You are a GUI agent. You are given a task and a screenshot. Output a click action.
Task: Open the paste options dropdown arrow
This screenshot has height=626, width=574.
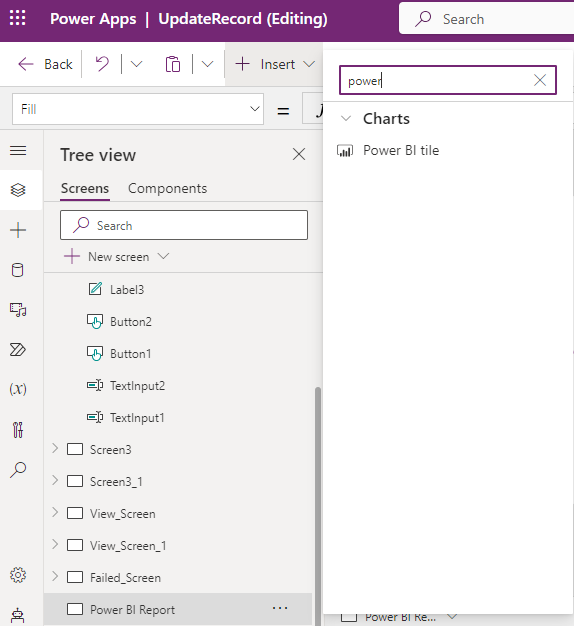[207, 64]
